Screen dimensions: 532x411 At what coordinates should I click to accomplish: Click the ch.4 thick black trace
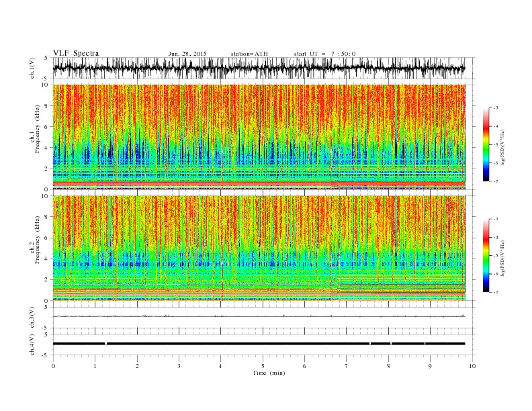tap(259, 344)
